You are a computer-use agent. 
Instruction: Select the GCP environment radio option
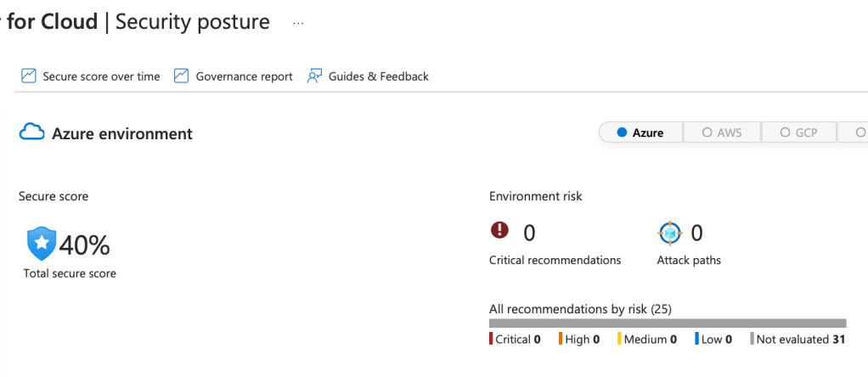pyautogui.click(x=798, y=132)
